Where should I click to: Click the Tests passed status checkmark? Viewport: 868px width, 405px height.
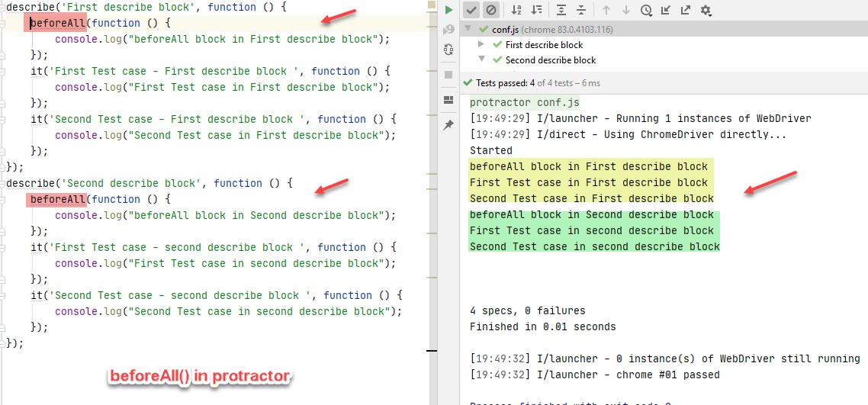point(468,83)
